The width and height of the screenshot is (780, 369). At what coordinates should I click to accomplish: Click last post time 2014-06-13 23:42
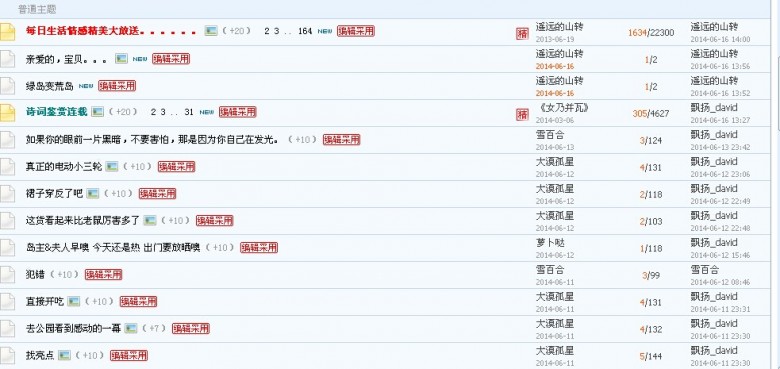720,147
